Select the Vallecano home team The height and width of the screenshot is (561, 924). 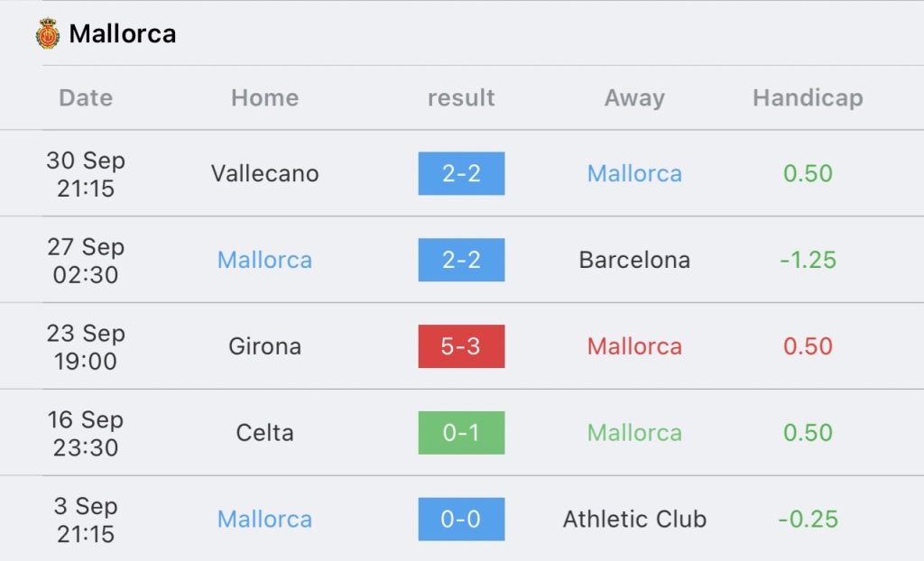(265, 173)
